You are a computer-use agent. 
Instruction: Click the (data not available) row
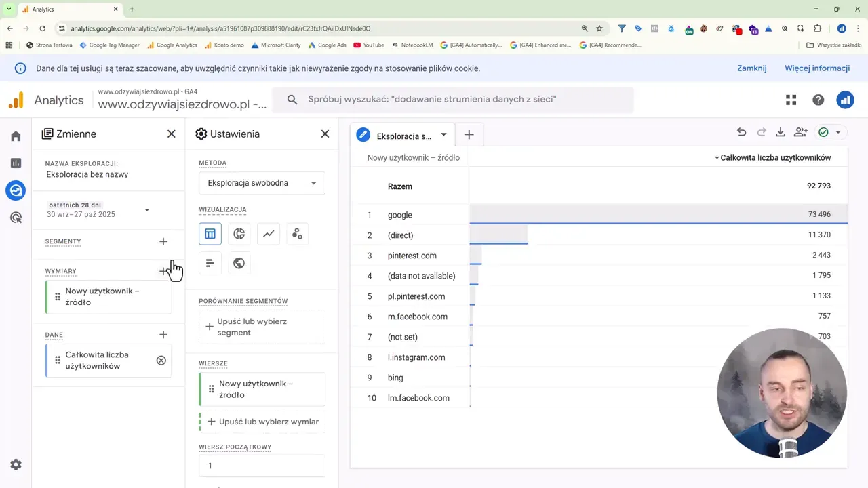[x=599, y=276]
